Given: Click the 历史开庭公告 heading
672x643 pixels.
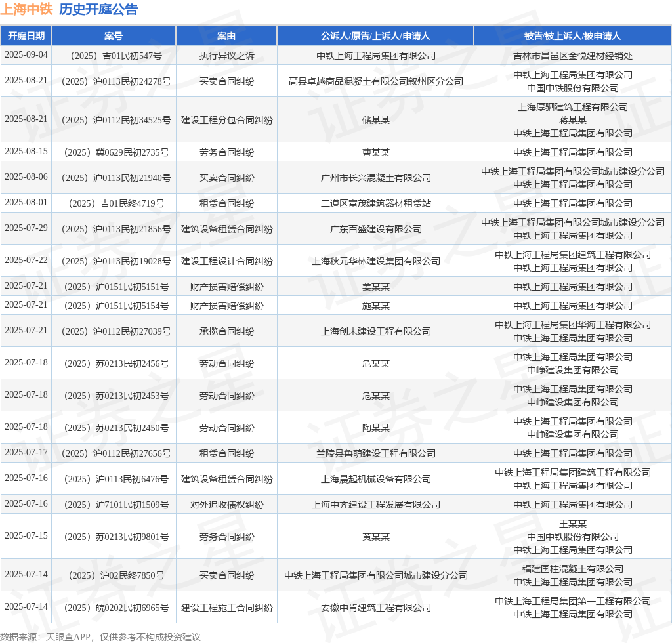Looking at the screenshot, I should [98, 9].
